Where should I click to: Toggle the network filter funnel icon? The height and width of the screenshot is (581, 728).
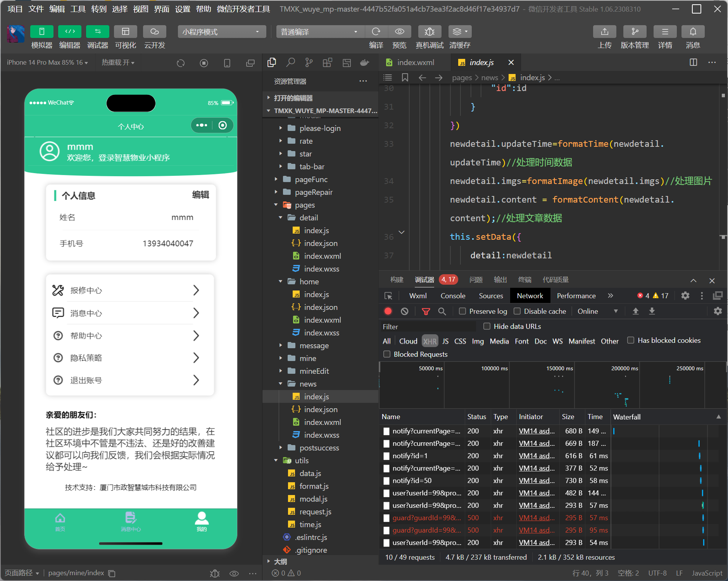(426, 311)
